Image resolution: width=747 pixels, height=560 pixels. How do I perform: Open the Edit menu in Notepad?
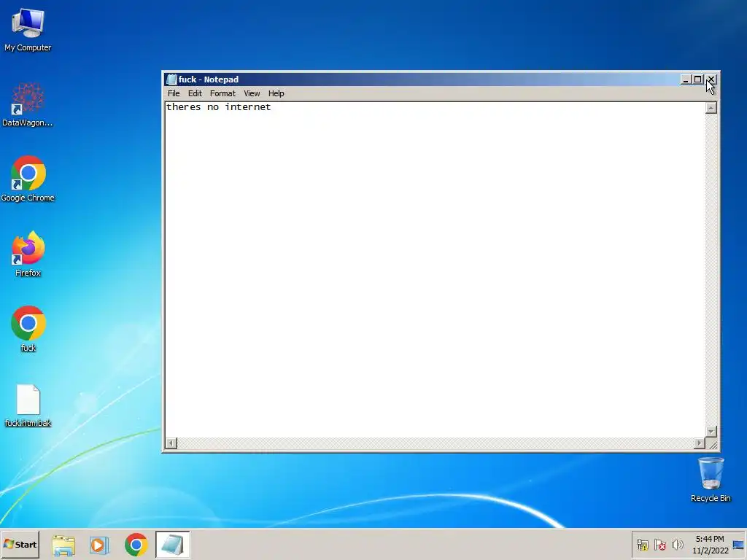click(x=195, y=93)
